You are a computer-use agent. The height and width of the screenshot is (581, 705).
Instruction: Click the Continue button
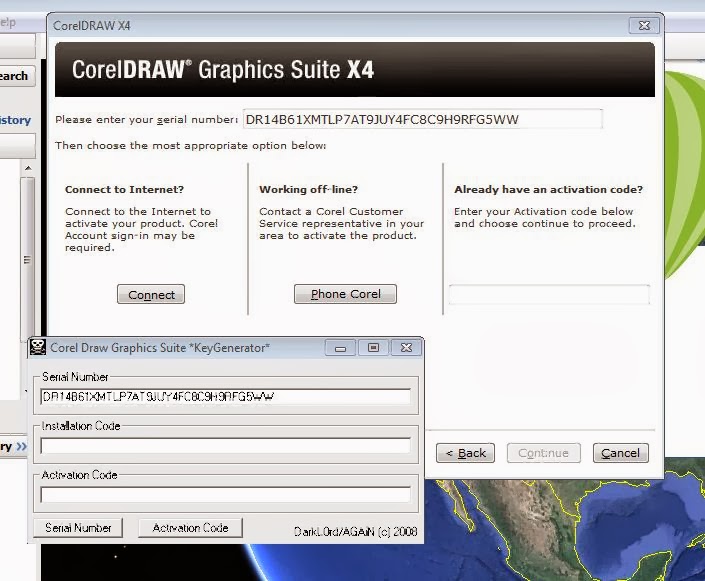(544, 453)
